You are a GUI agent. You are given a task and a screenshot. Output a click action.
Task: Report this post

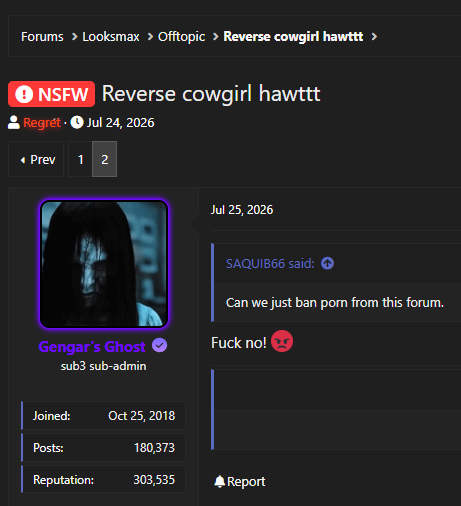[x=246, y=481]
